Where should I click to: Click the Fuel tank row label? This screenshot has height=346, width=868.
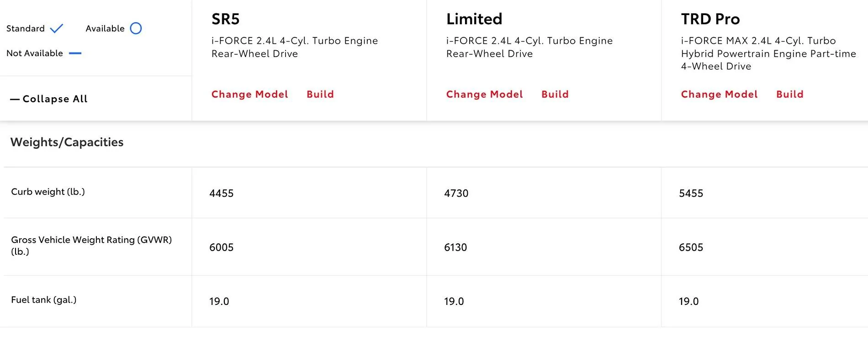click(x=43, y=300)
